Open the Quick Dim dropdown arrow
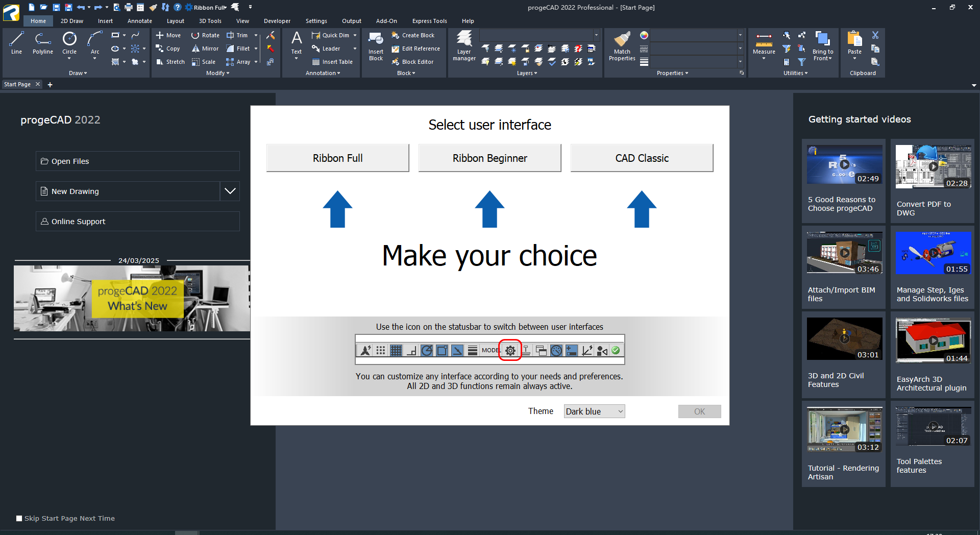The width and height of the screenshot is (980, 535). click(355, 35)
